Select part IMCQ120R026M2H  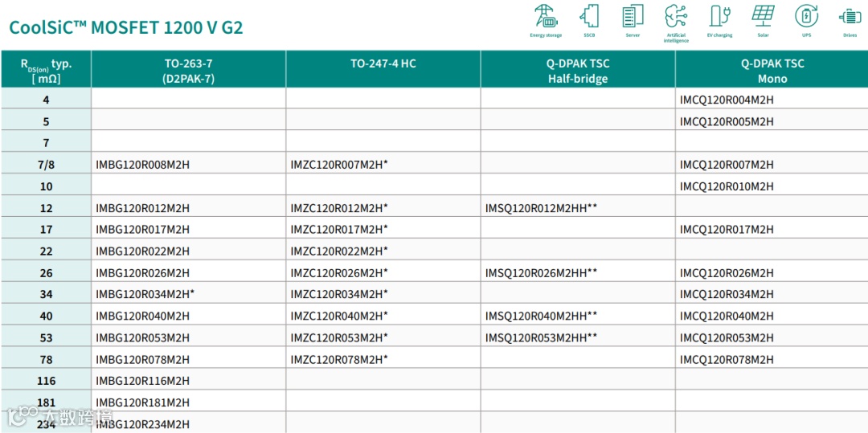pos(727,272)
